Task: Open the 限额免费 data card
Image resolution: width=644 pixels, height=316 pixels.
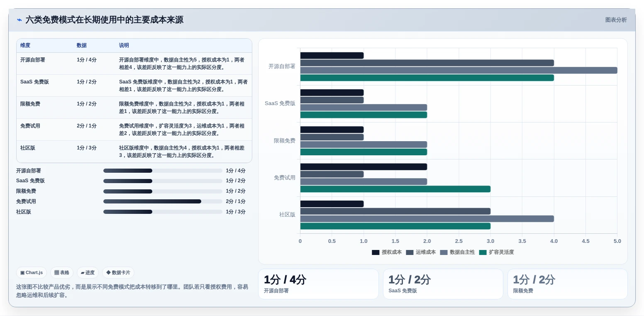Action: (x=567, y=284)
